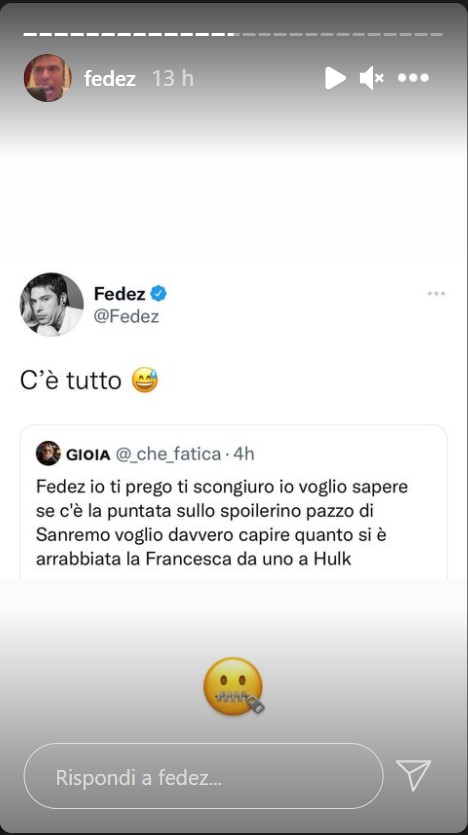Focus the Rispondi a fedez reply field

(203, 776)
